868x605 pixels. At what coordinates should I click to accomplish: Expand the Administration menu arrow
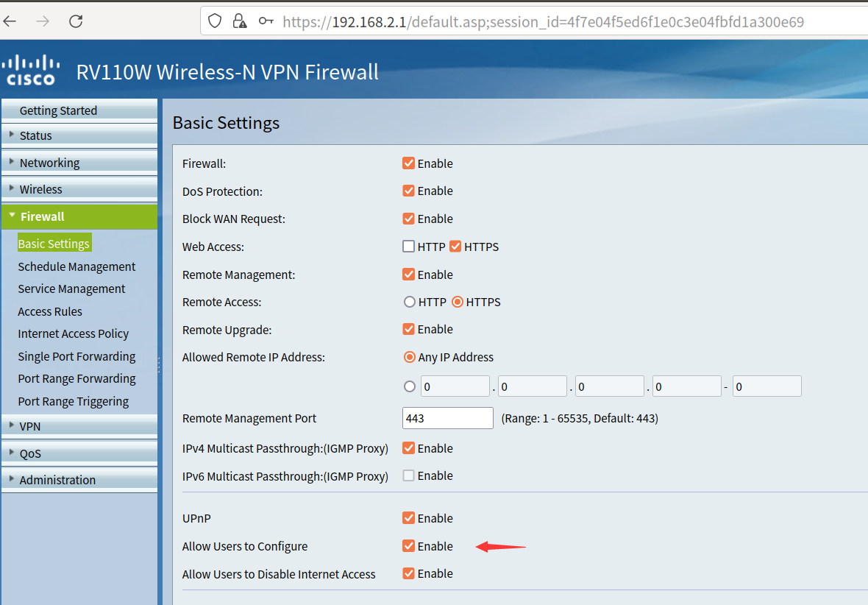coord(11,478)
